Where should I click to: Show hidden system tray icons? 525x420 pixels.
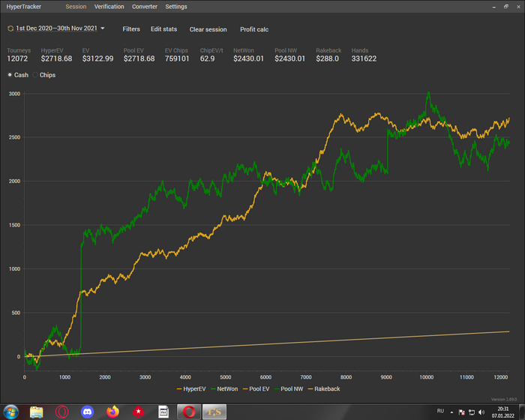[x=451, y=412]
